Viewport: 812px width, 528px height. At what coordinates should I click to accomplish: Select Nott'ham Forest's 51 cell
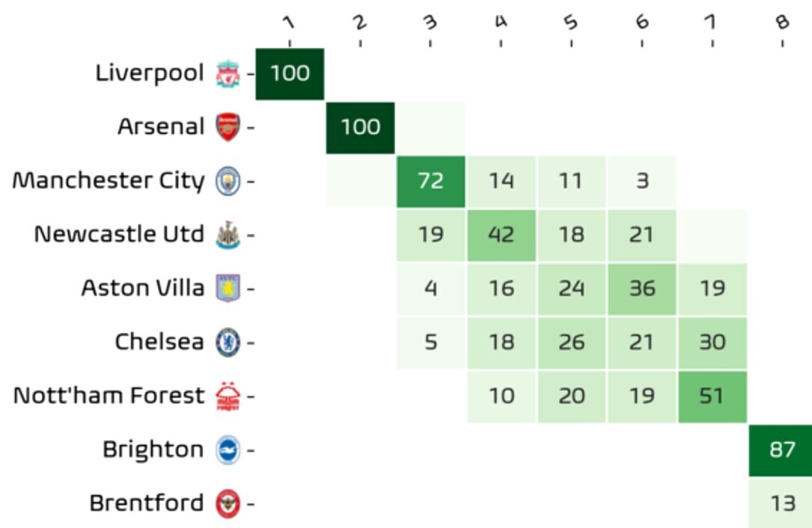tap(712, 396)
